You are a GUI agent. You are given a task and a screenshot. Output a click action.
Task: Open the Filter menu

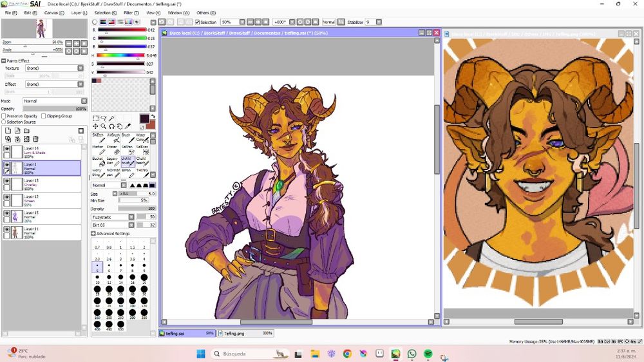pos(131,13)
